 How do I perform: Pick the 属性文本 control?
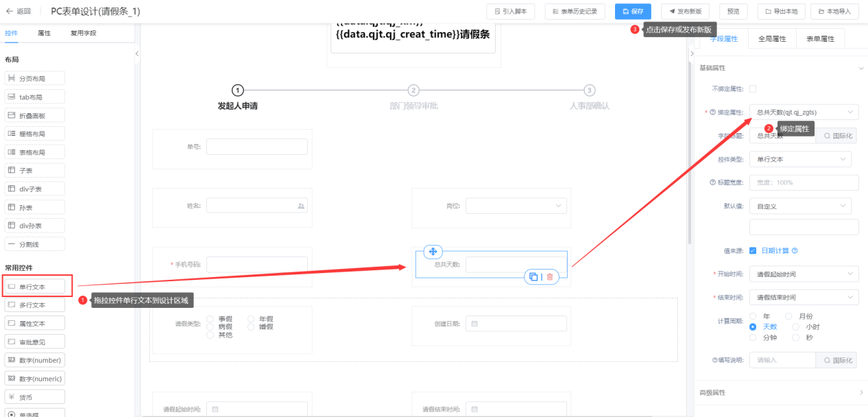[x=35, y=323]
